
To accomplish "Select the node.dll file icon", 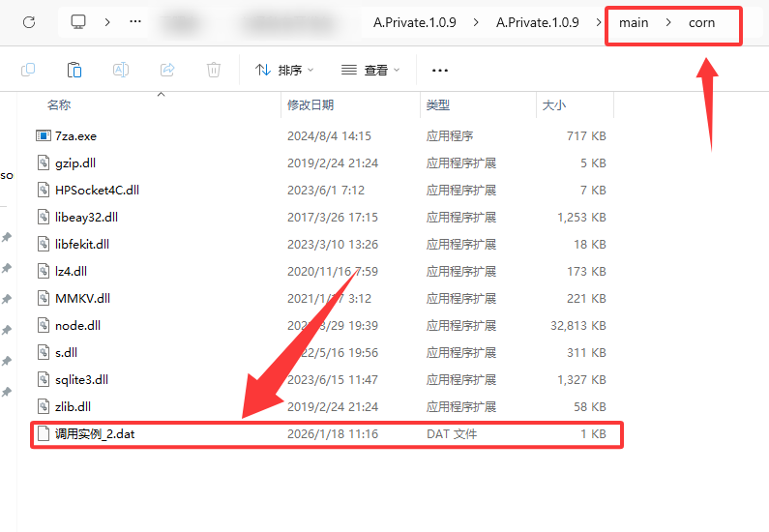I will 44,325.
